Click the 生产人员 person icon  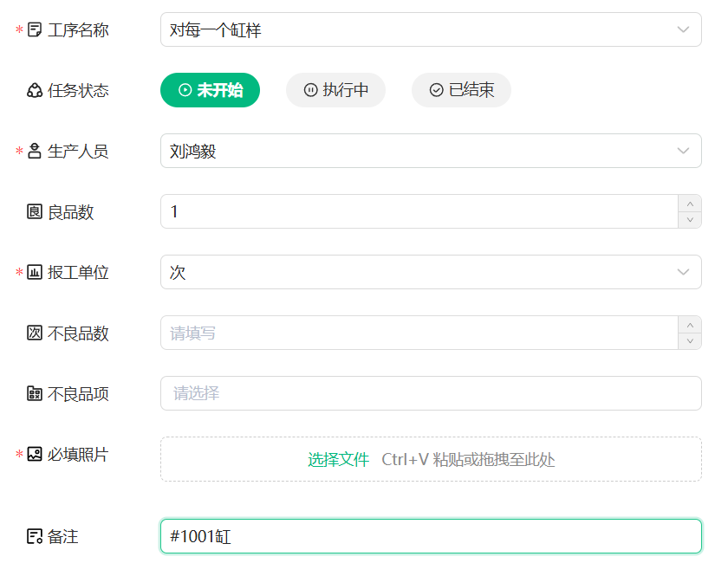pyautogui.click(x=35, y=152)
